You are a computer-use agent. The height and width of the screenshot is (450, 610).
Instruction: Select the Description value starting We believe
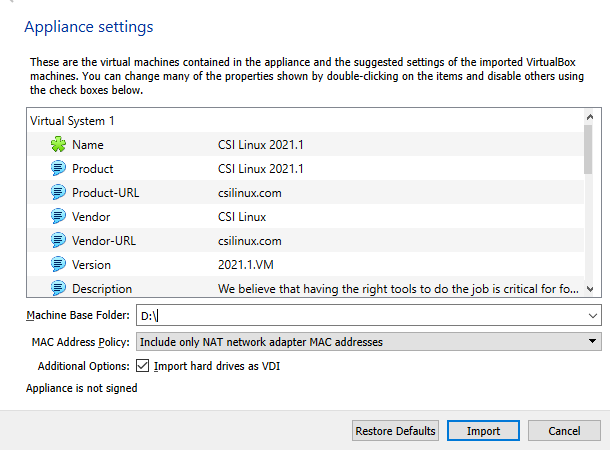(398, 289)
